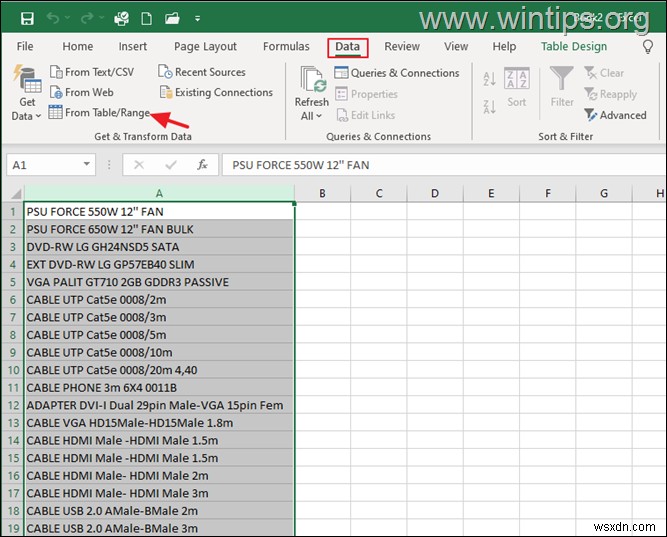Viewport: 667px width, 537px height.
Task: Click the Undo arrow icon
Action: pyautogui.click(x=53, y=18)
